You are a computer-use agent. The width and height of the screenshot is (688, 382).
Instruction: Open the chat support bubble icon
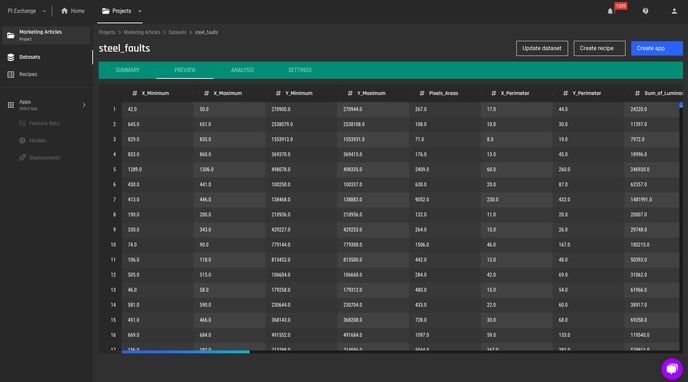pyautogui.click(x=672, y=369)
